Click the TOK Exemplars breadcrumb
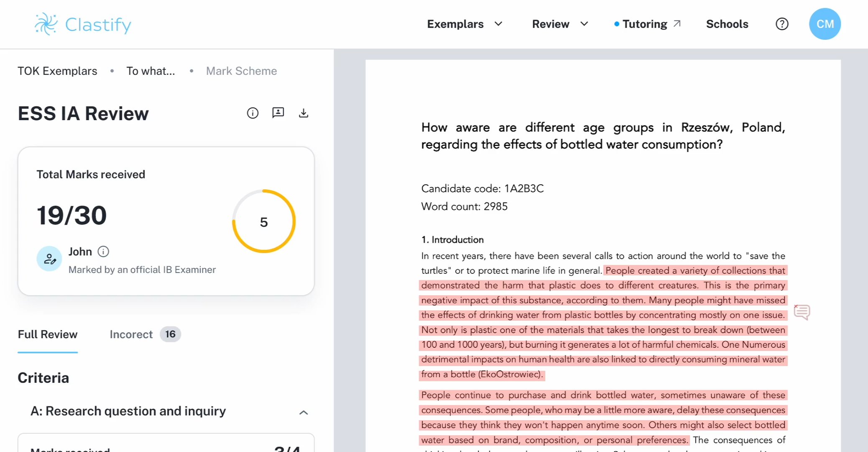 (x=57, y=71)
